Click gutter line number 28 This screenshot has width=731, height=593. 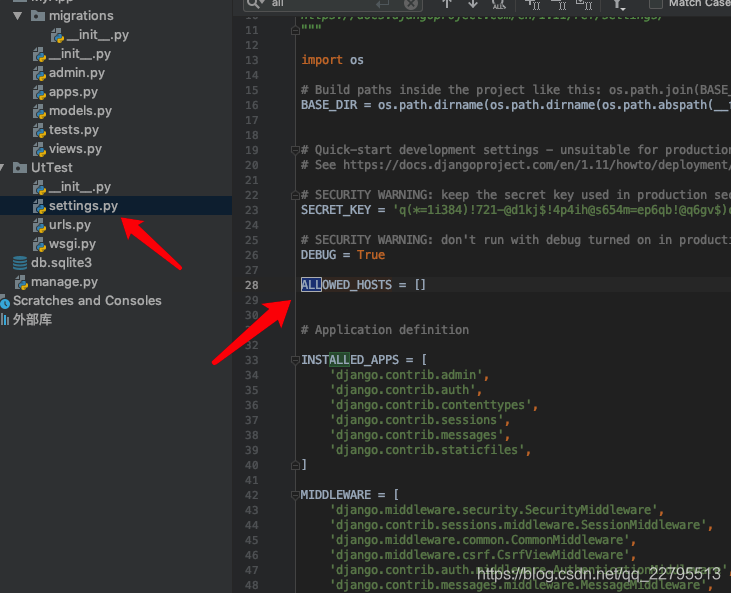[x=252, y=285]
